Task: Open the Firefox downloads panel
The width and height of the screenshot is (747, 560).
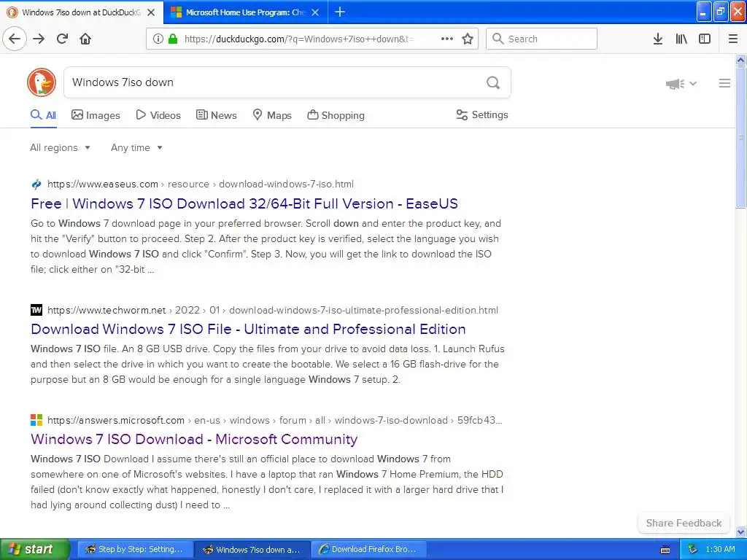Action: (x=658, y=39)
